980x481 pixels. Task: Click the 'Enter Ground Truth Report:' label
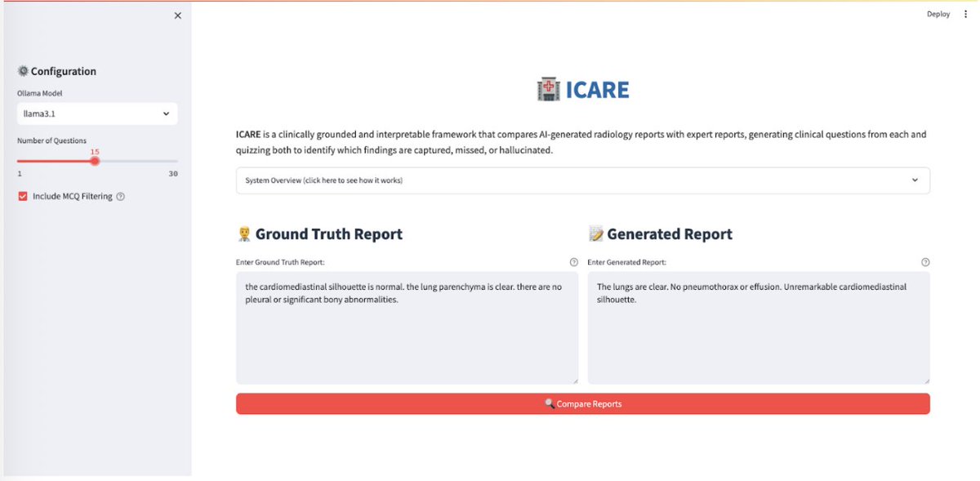coord(280,262)
